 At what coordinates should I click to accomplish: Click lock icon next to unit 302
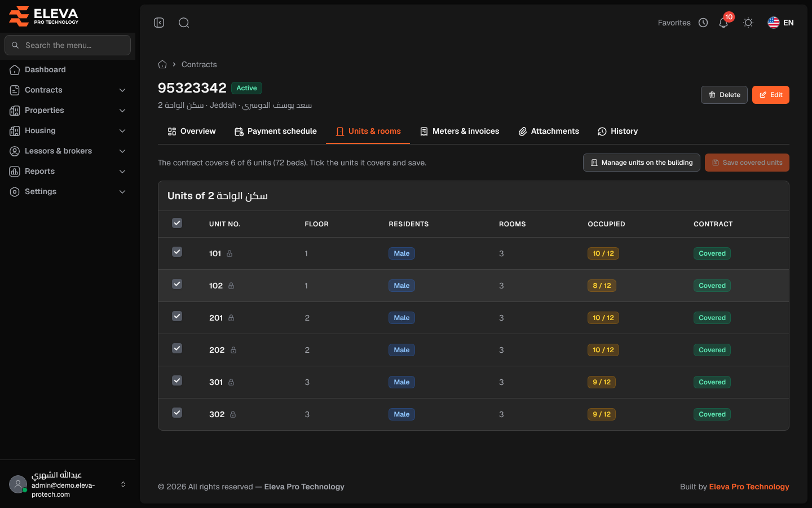pos(233,414)
